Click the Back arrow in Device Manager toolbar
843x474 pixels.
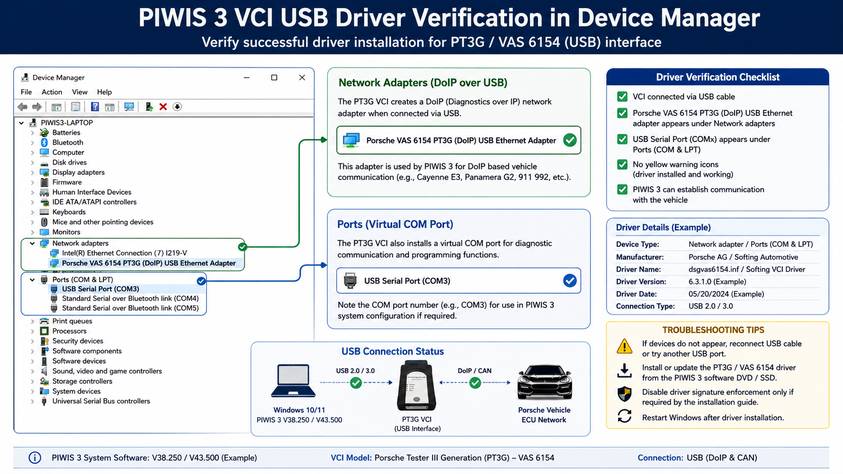(x=23, y=107)
